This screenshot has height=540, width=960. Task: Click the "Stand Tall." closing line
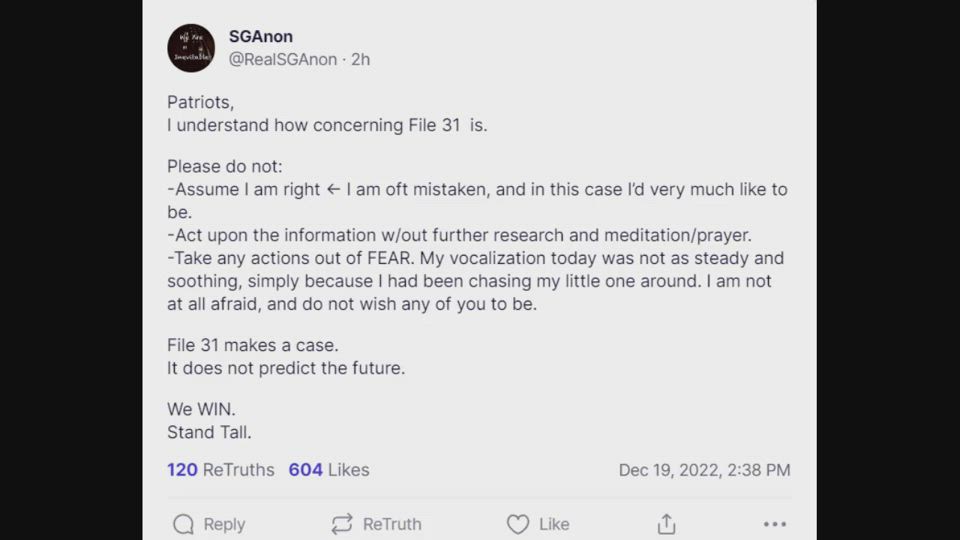(209, 432)
